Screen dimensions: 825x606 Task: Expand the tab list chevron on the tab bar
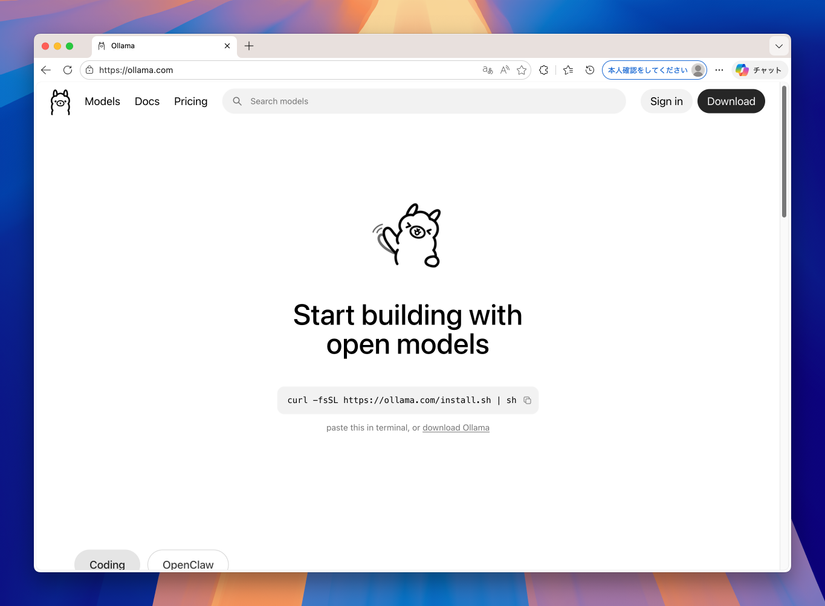pyautogui.click(x=779, y=46)
